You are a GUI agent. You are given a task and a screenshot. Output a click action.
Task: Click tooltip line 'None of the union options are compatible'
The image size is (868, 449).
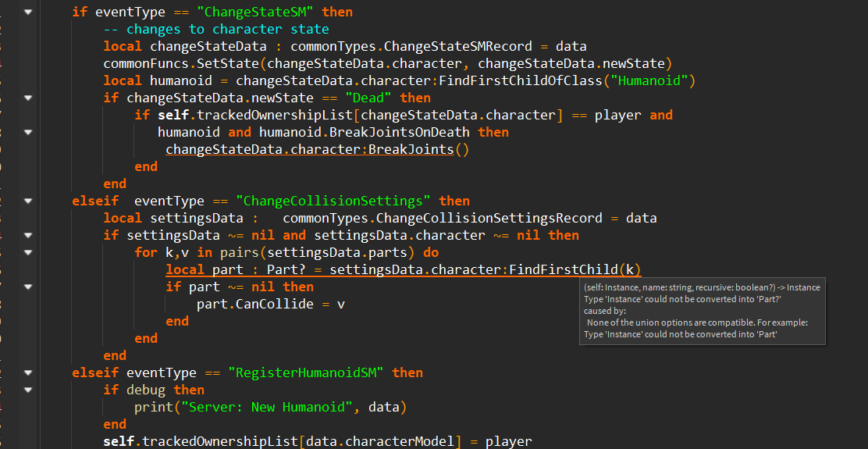[x=698, y=322]
